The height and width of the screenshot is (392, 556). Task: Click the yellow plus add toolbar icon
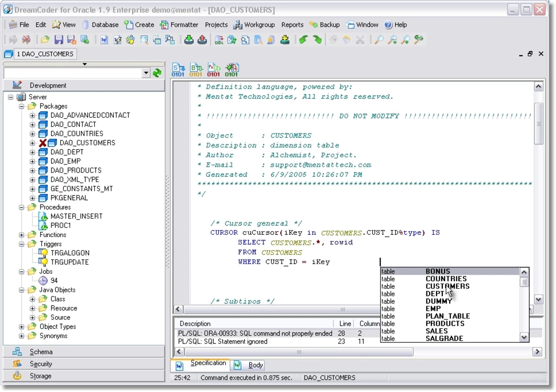point(285,40)
